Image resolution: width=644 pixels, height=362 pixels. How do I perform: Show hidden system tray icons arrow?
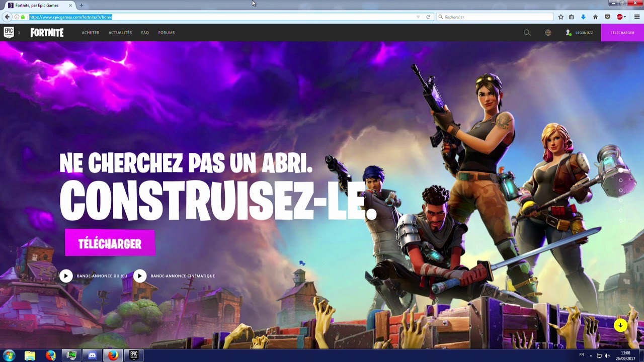coord(591,355)
